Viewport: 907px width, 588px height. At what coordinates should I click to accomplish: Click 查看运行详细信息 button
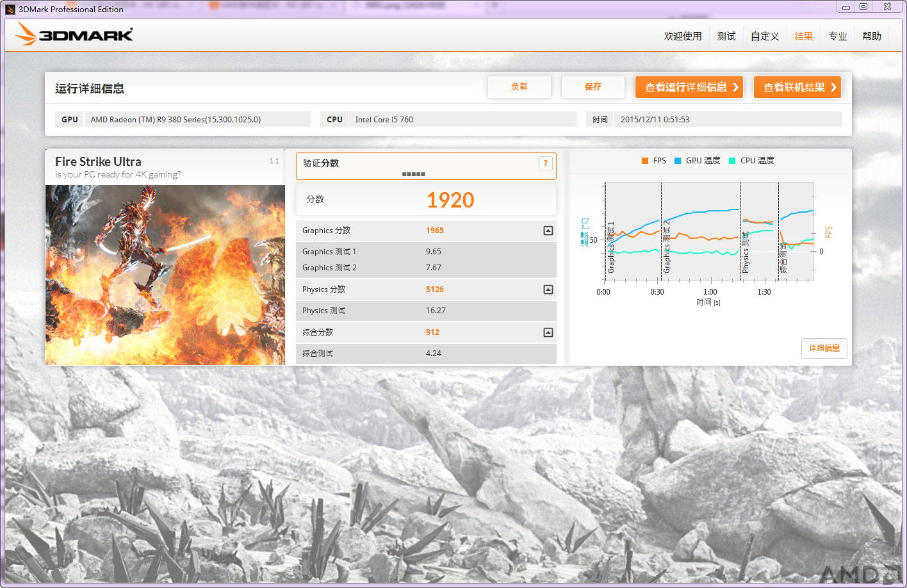tap(689, 87)
